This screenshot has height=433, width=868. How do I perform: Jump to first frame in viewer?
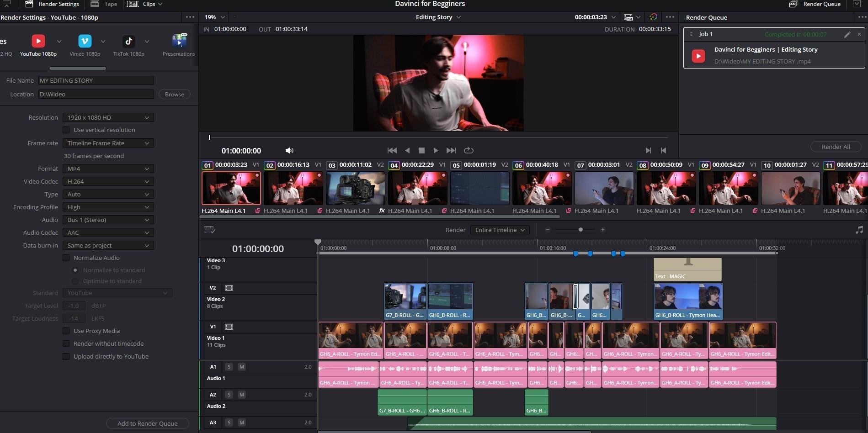[x=392, y=150]
